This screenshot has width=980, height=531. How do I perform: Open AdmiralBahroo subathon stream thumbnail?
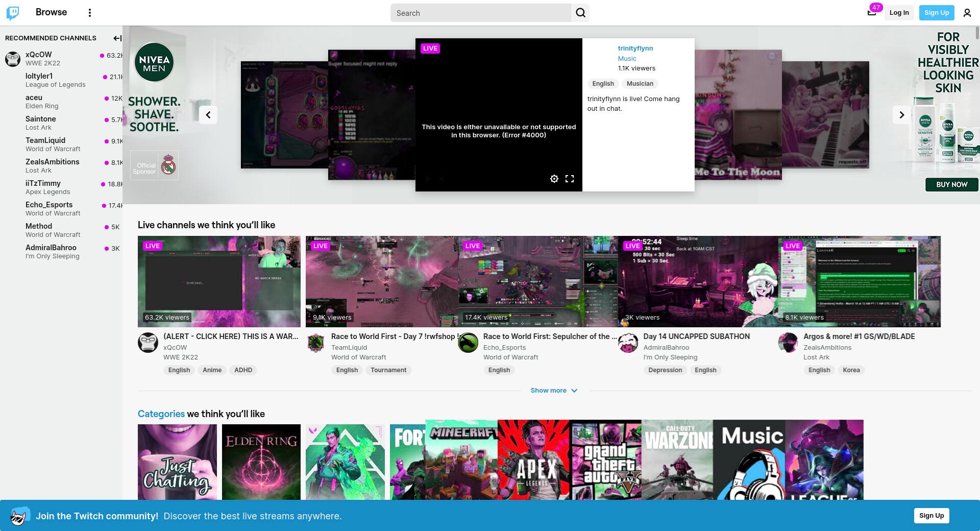(698, 281)
